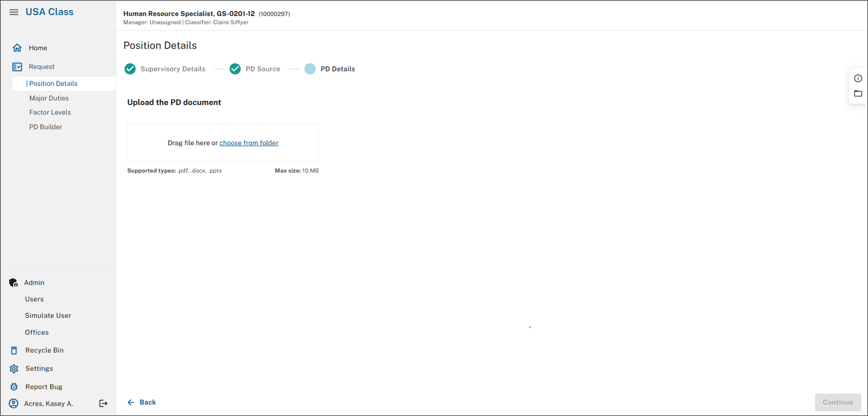Screen dimensions: 868x416
Task: Open the hamburger navigation menu
Action: pos(14,12)
